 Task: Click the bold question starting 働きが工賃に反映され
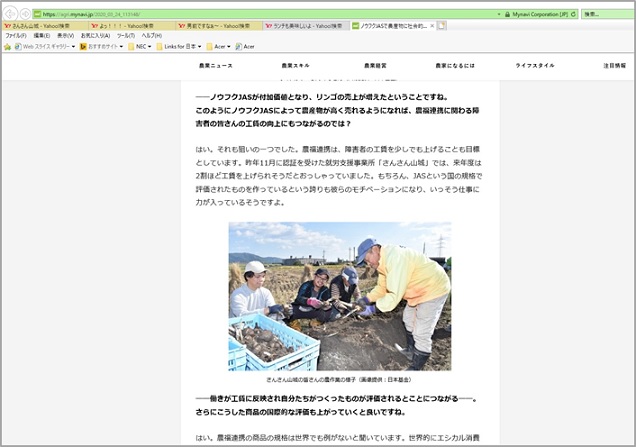tap(336, 405)
